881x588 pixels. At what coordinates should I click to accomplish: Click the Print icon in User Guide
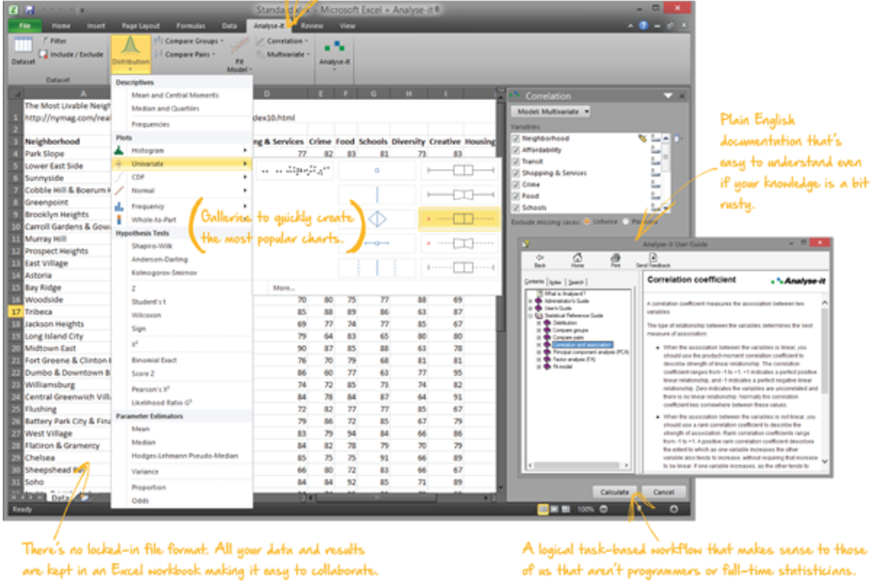tap(614, 258)
